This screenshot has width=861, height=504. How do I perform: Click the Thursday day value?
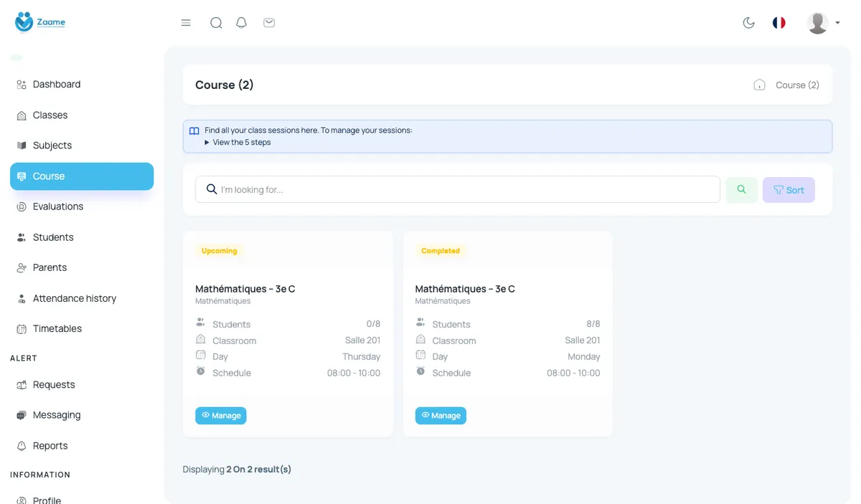pyautogui.click(x=362, y=357)
